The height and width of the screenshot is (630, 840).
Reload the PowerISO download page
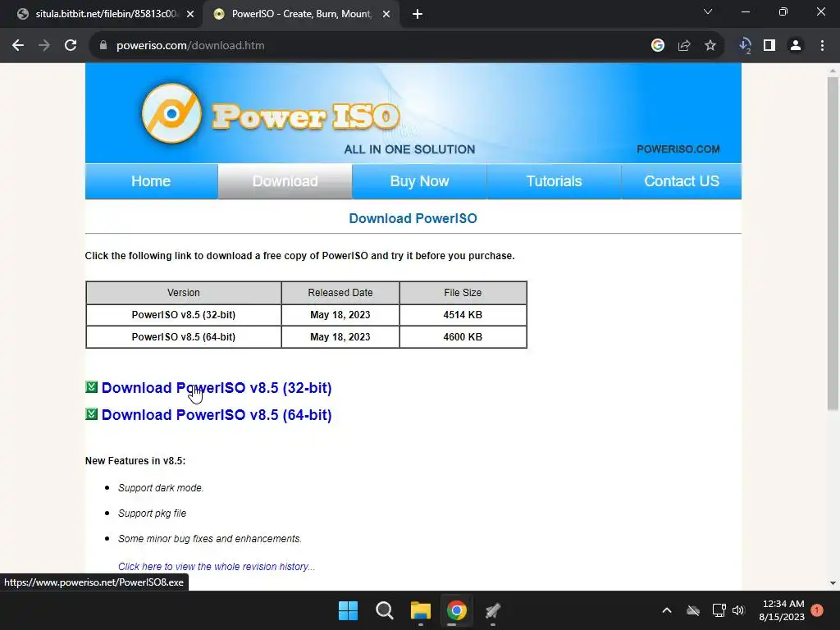71,46
